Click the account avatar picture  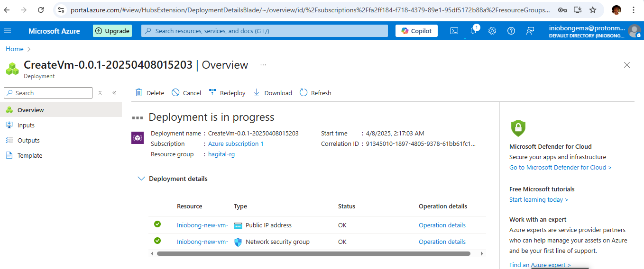coord(634,31)
